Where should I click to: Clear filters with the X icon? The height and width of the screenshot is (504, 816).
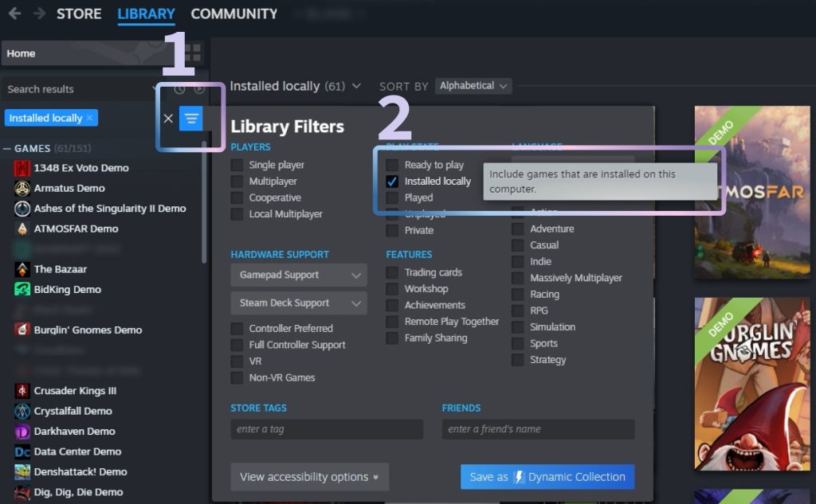[x=168, y=119]
